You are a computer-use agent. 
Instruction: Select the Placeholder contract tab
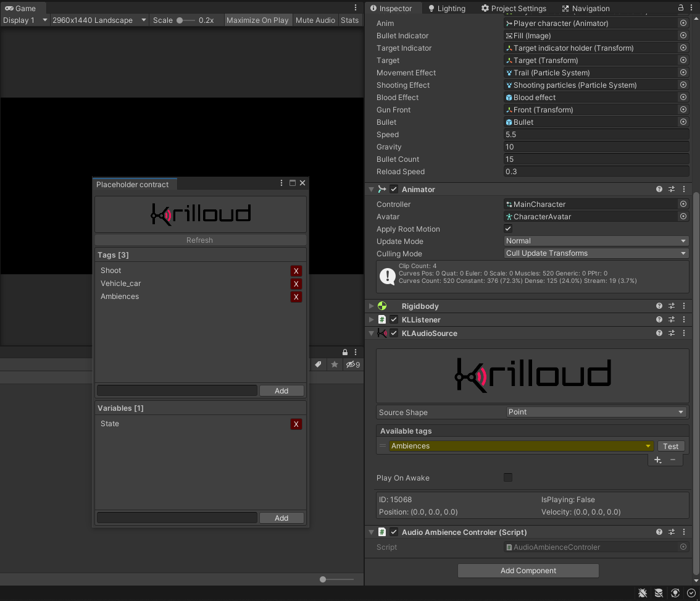click(135, 184)
